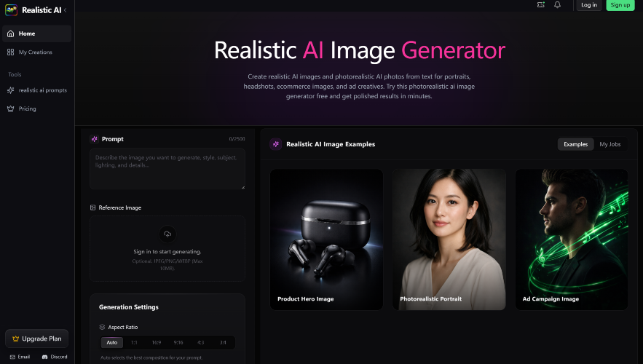This screenshot has width=643, height=364.
Task: Click the Log in button
Action: pyautogui.click(x=589, y=5)
